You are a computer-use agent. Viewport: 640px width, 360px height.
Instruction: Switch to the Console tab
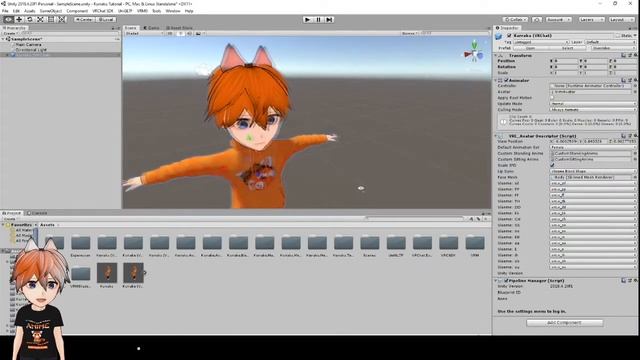tap(37, 213)
